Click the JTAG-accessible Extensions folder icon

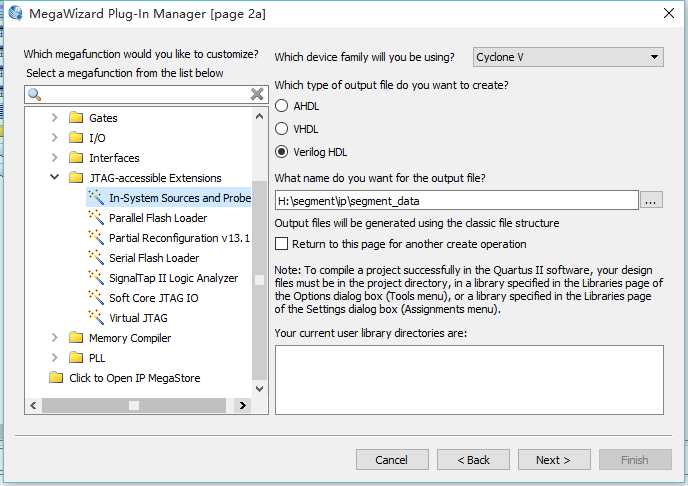tap(76, 178)
